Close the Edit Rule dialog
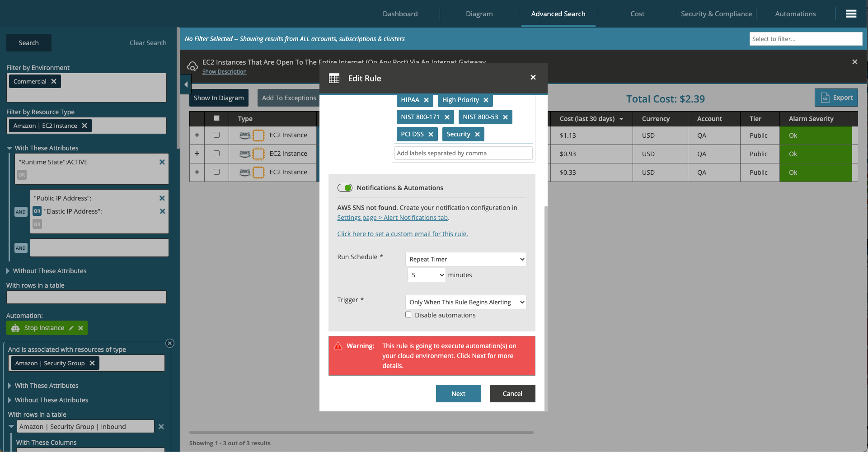868x452 pixels. pos(533,77)
